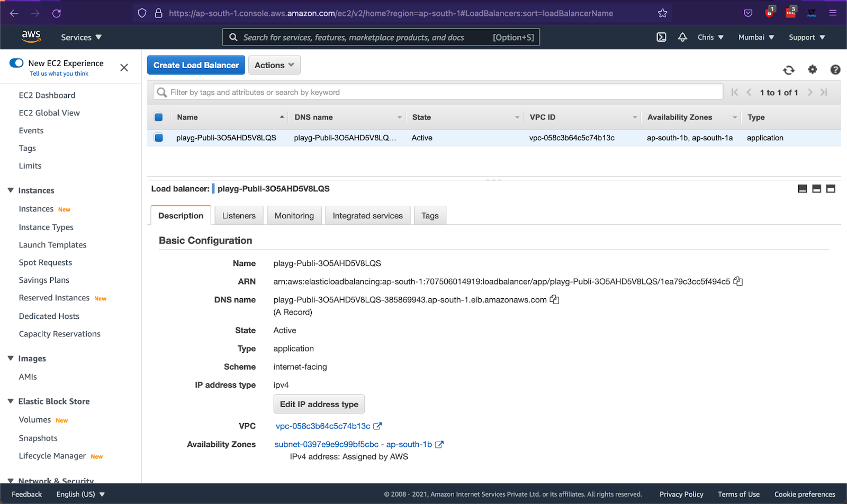The width and height of the screenshot is (847, 504).
Task: Open browser hamburger menu
Action: click(833, 13)
